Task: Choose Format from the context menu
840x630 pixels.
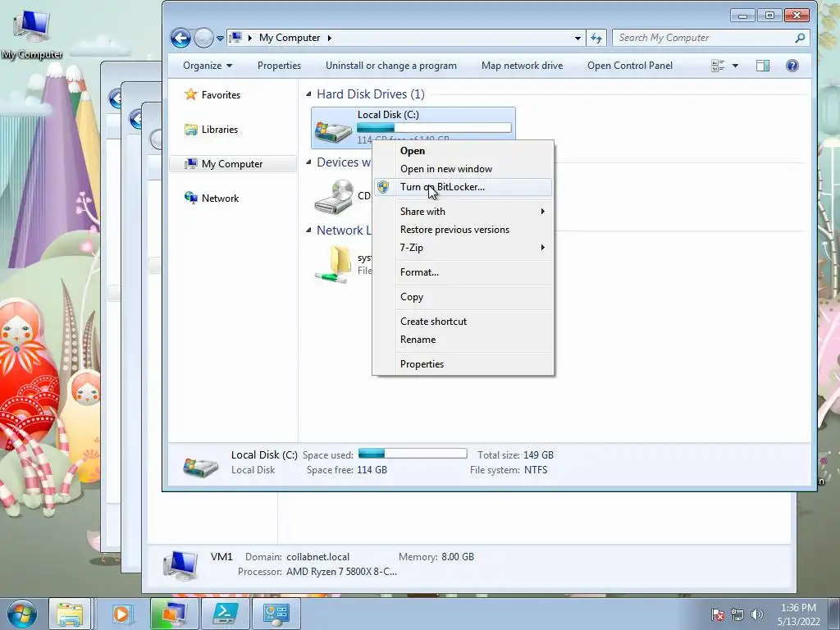Action: click(x=463, y=272)
